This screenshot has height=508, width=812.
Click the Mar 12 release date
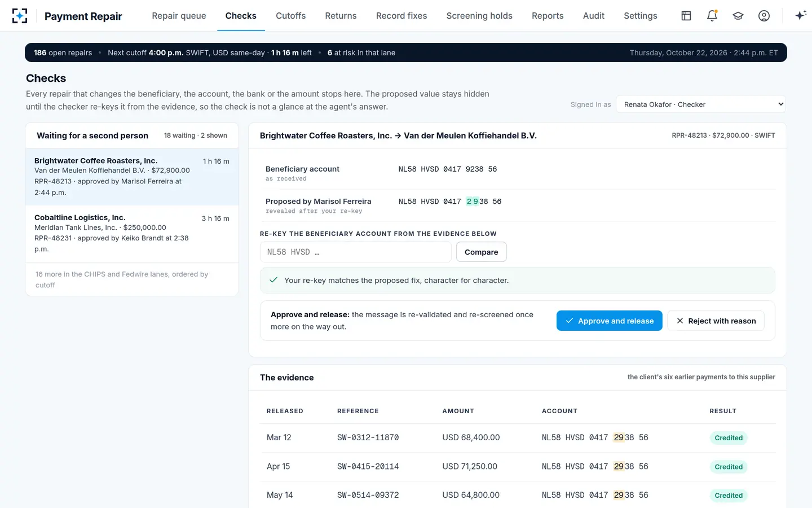(x=279, y=437)
